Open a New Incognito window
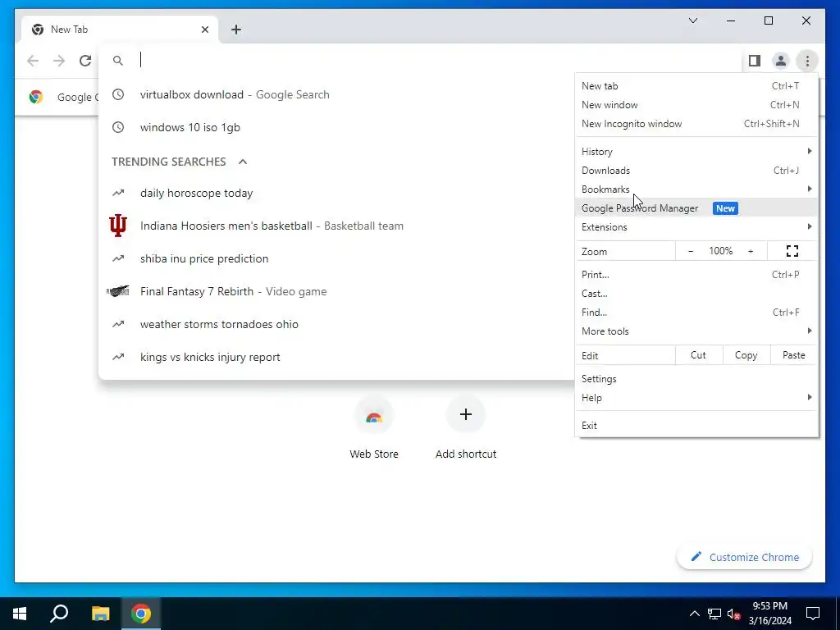This screenshot has width=840, height=630. [x=696, y=123]
